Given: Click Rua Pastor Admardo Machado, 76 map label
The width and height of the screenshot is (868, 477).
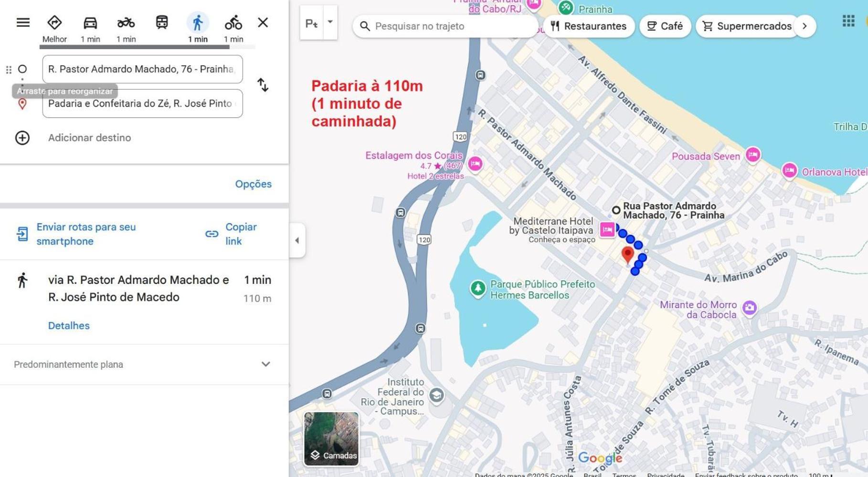Looking at the screenshot, I should click(x=673, y=210).
